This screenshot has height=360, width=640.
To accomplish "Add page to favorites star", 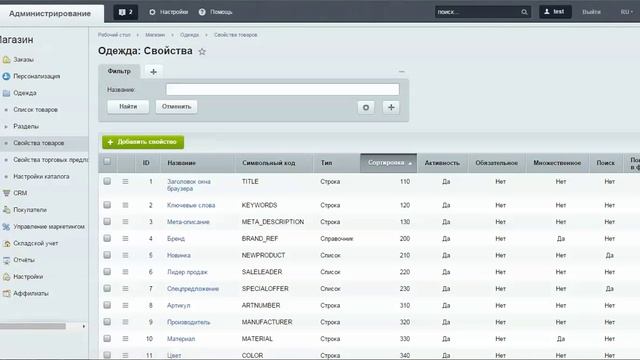I will click(202, 51).
